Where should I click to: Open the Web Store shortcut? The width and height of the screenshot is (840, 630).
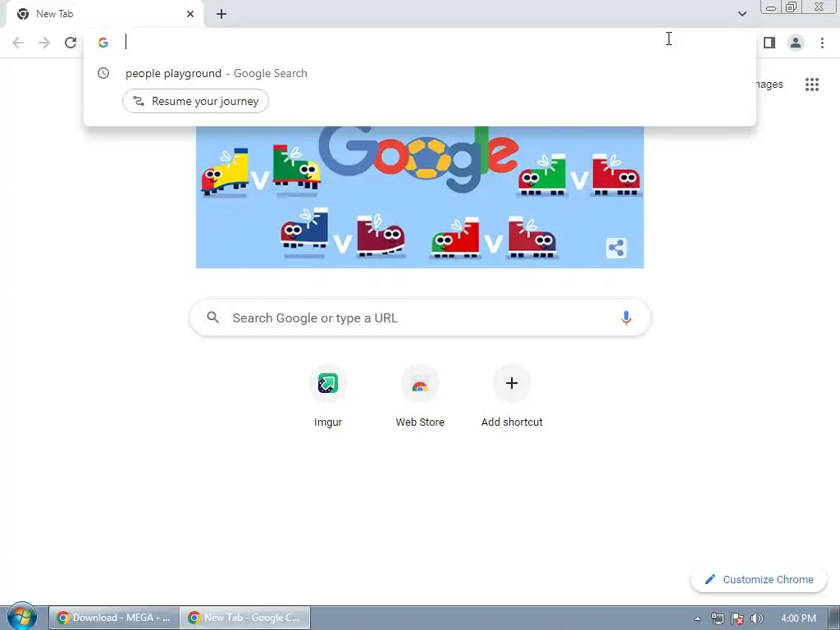tap(420, 397)
